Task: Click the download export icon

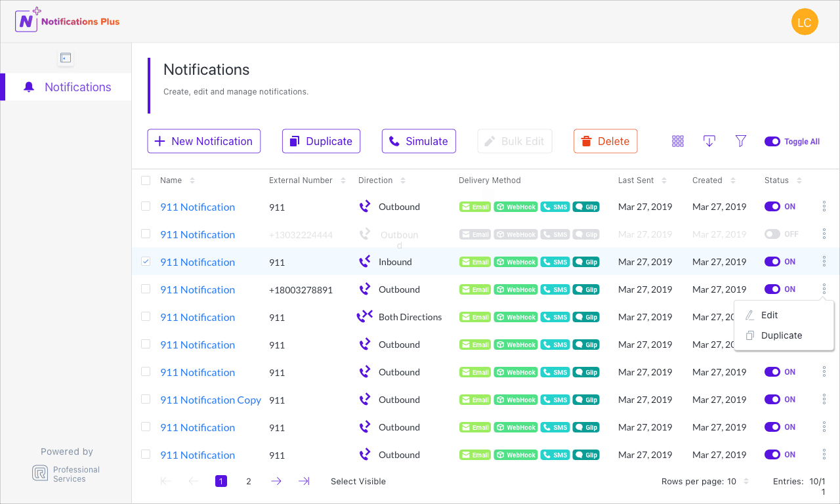Action: pyautogui.click(x=709, y=141)
